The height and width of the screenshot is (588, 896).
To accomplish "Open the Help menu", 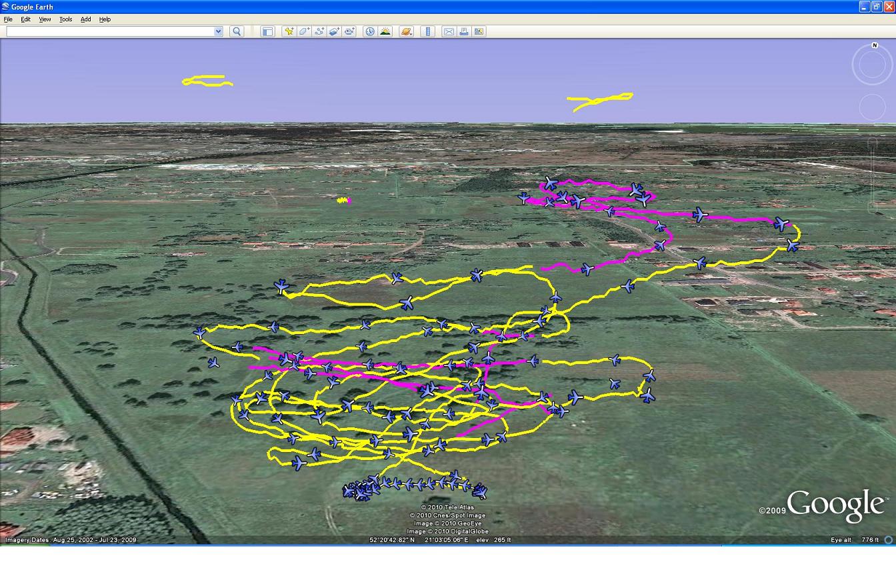I will 105,19.
